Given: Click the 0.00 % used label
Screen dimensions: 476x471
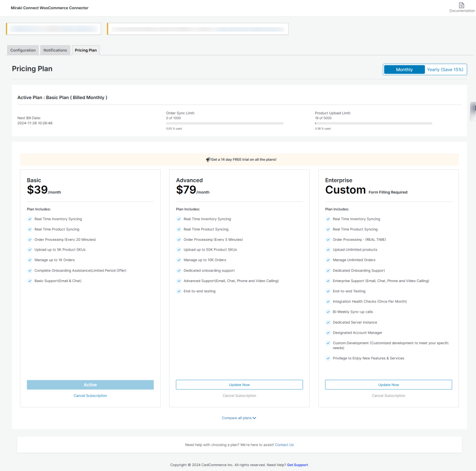Looking at the screenshot, I should point(174,129).
